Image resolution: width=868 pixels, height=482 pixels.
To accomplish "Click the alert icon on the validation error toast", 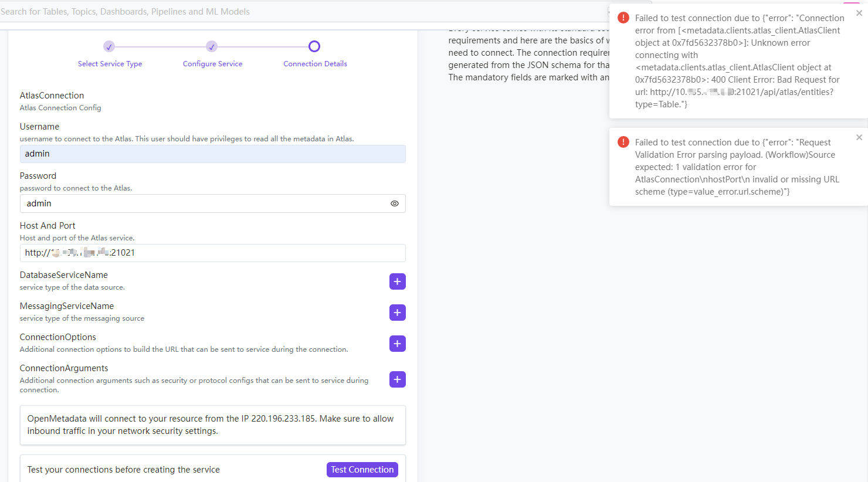I will (623, 141).
